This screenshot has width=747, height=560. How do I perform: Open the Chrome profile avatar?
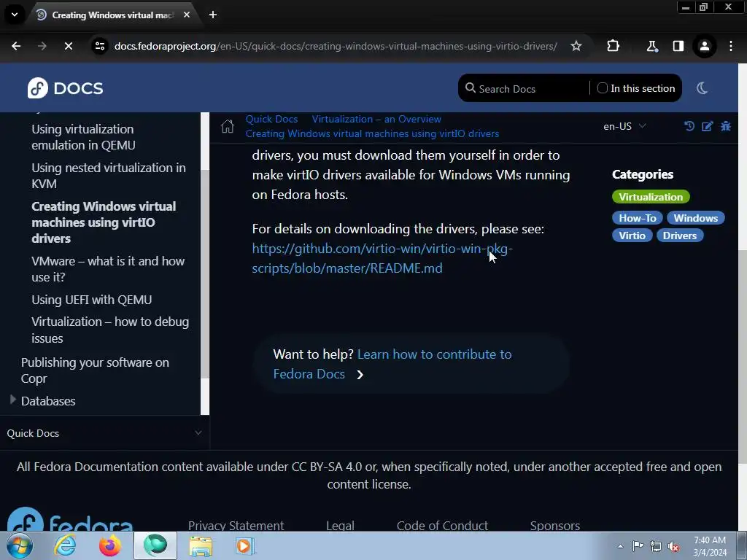pyautogui.click(x=704, y=46)
